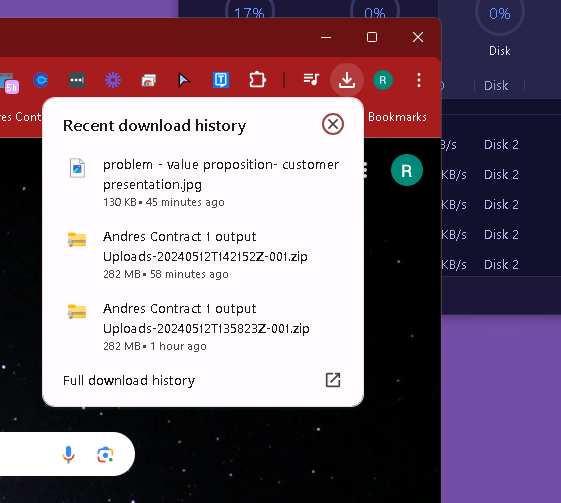
Task: Open the media controls music icon
Action: tap(311, 79)
